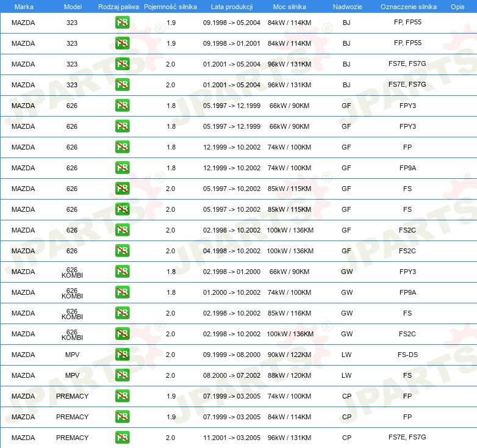Image resolution: width=477 pixels, height=448 pixels.
Task: Select the MPV model cell in the FS-DS row
Action: pos(72,355)
